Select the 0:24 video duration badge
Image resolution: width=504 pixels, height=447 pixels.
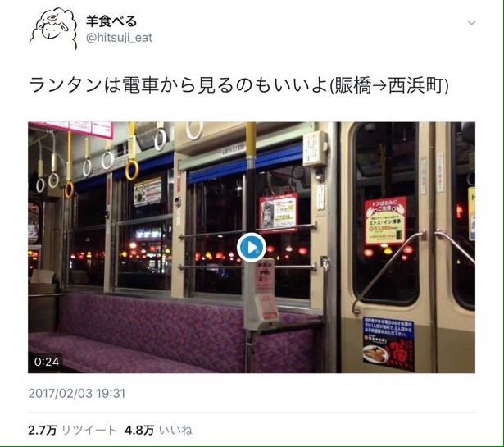pos(47,362)
